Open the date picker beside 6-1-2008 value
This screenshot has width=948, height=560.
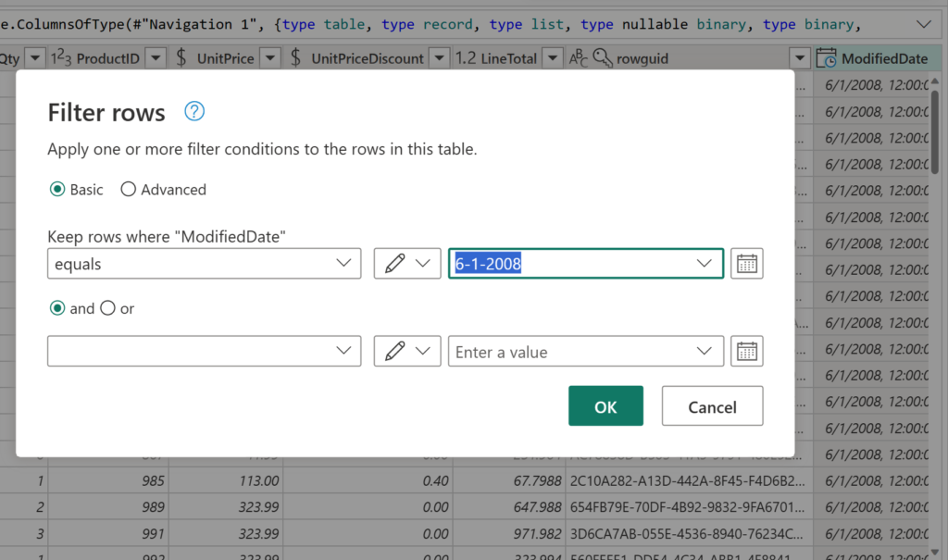click(x=746, y=263)
